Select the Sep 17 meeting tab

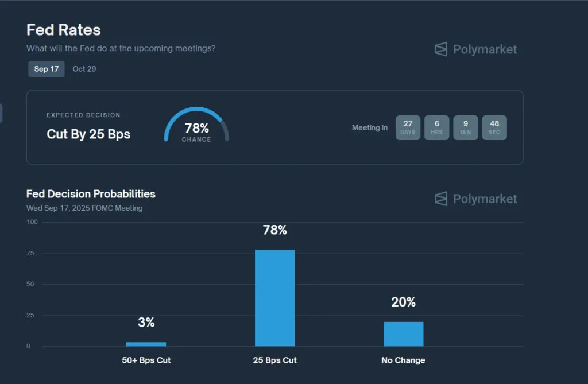47,69
